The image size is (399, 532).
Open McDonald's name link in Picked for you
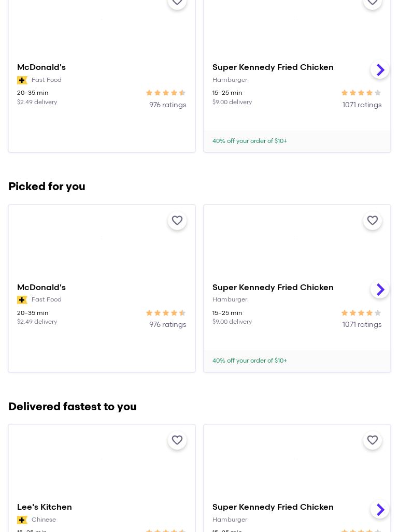point(41,287)
